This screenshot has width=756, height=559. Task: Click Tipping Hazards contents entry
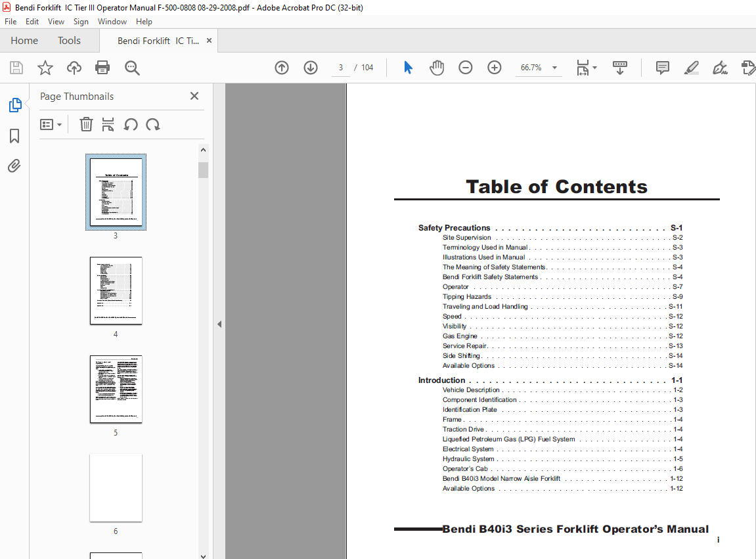pos(563,297)
